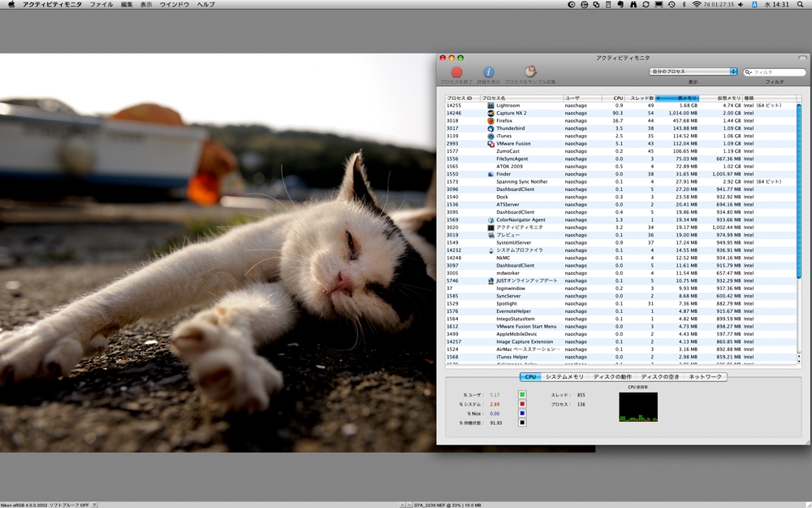This screenshot has height=508, width=812.
Task: Click the Spotlight magnifier in menu bar
Action: pyautogui.click(x=801, y=5)
